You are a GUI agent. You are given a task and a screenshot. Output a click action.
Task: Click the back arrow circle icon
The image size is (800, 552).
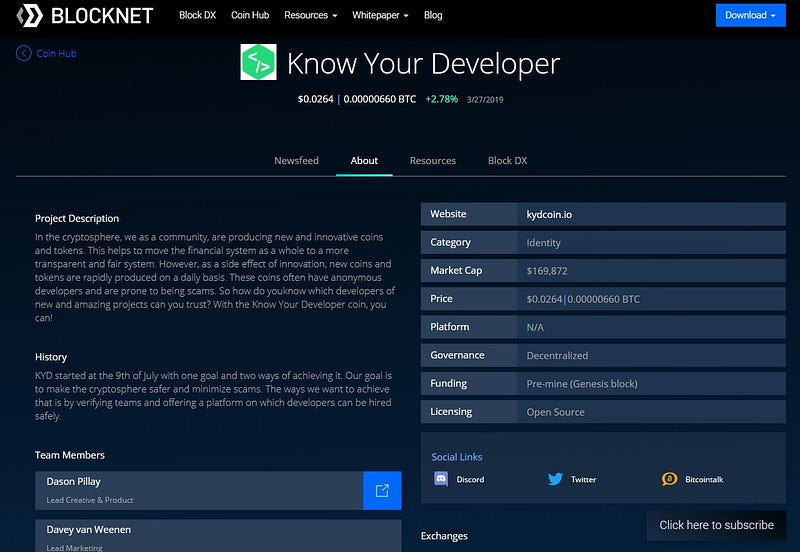coord(23,53)
